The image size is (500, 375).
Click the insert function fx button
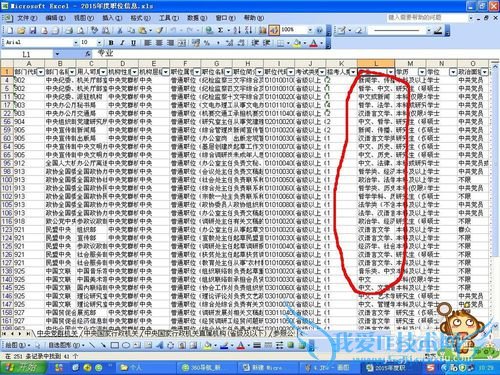(x=88, y=53)
